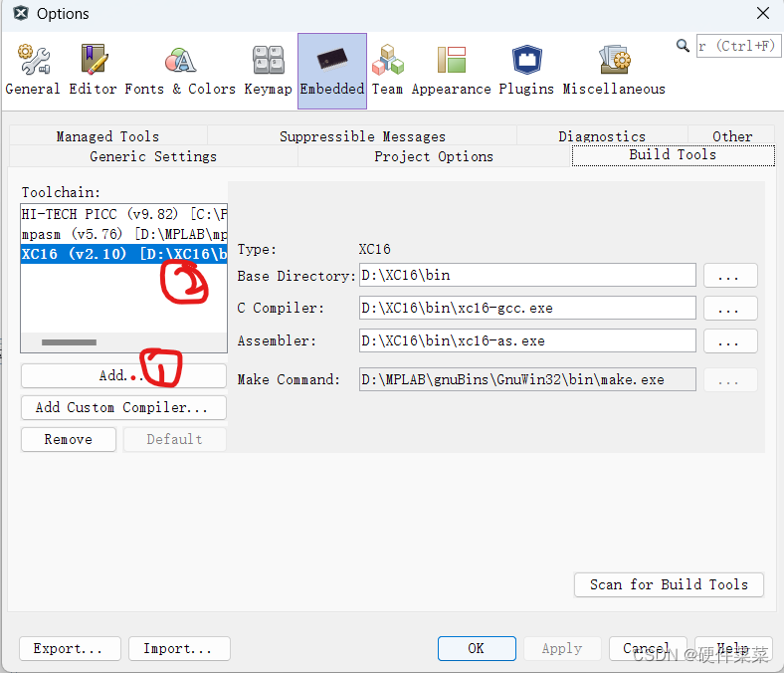This screenshot has width=784, height=673.
Task: Click the Export... button
Action: click(70, 648)
